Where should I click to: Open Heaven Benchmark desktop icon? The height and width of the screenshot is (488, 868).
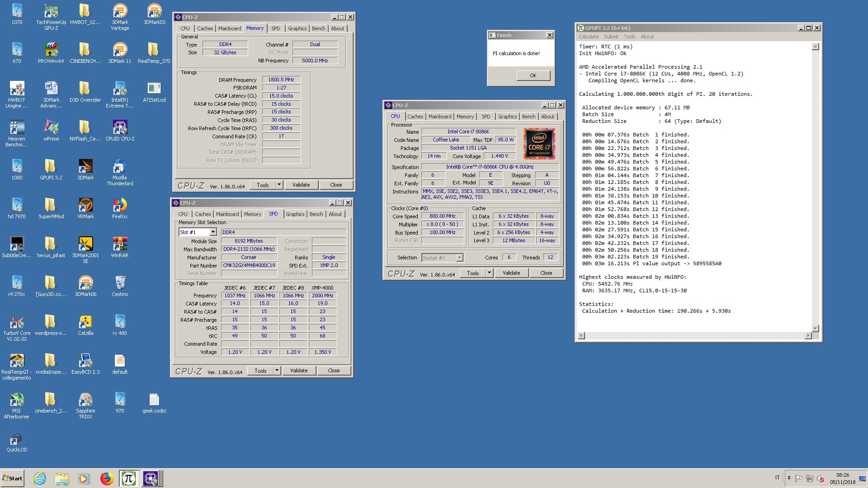17,134
